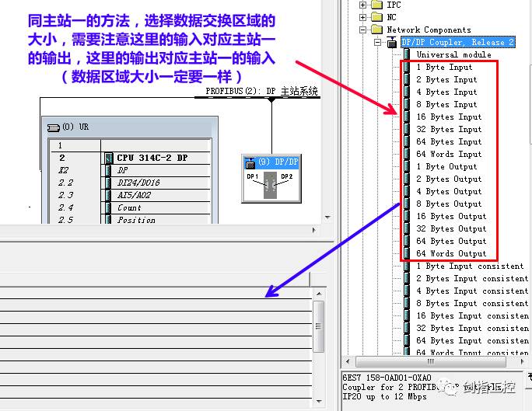Image resolution: width=532 pixels, height=411 pixels.
Task: Click the DI24/DO16 submodule icon
Action: (x=109, y=183)
